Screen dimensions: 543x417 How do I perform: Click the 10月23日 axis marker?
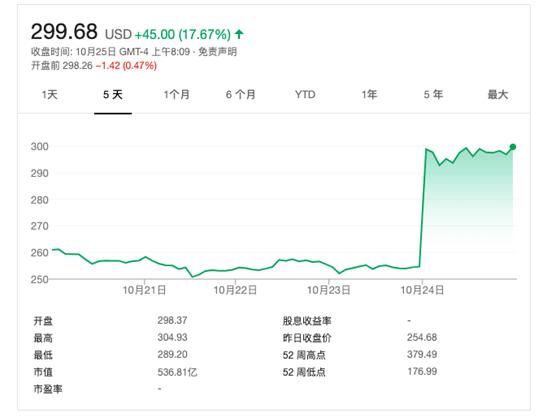329,290
